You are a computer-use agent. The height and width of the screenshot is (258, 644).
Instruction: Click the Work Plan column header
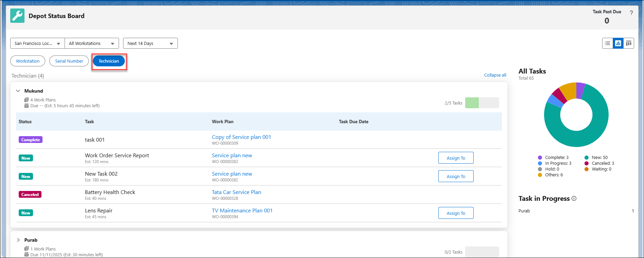(223, 122)
